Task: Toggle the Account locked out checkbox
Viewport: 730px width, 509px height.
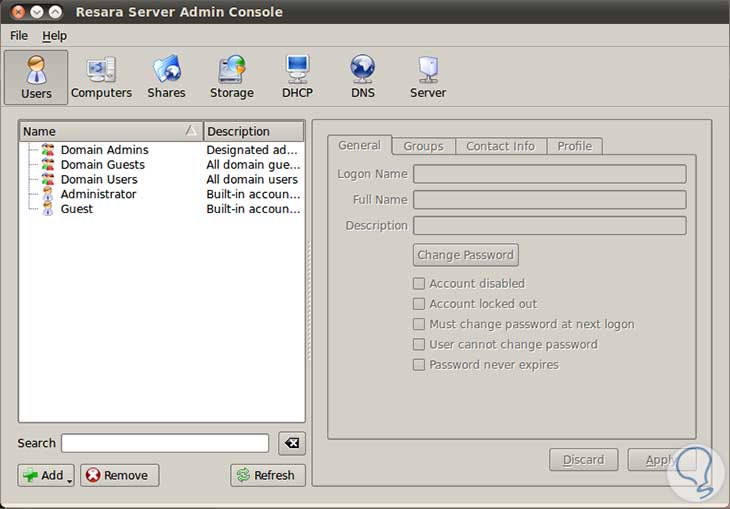Action: pos(419,304)
